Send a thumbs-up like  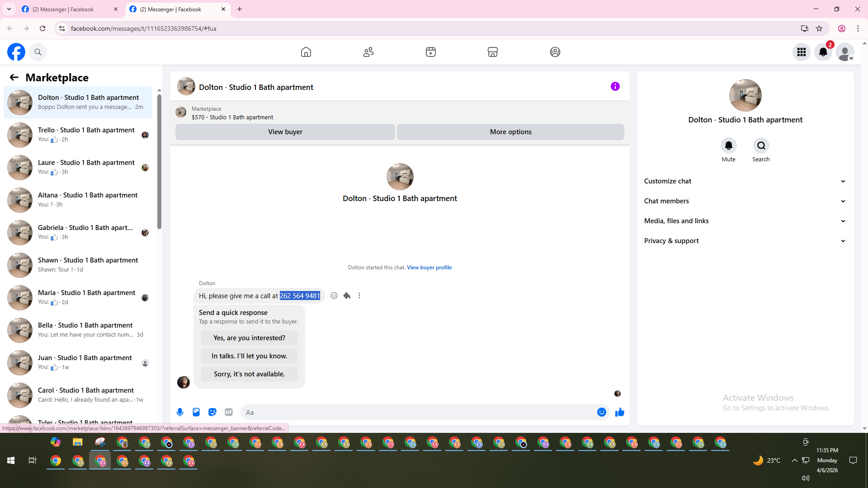pos(620,412)
